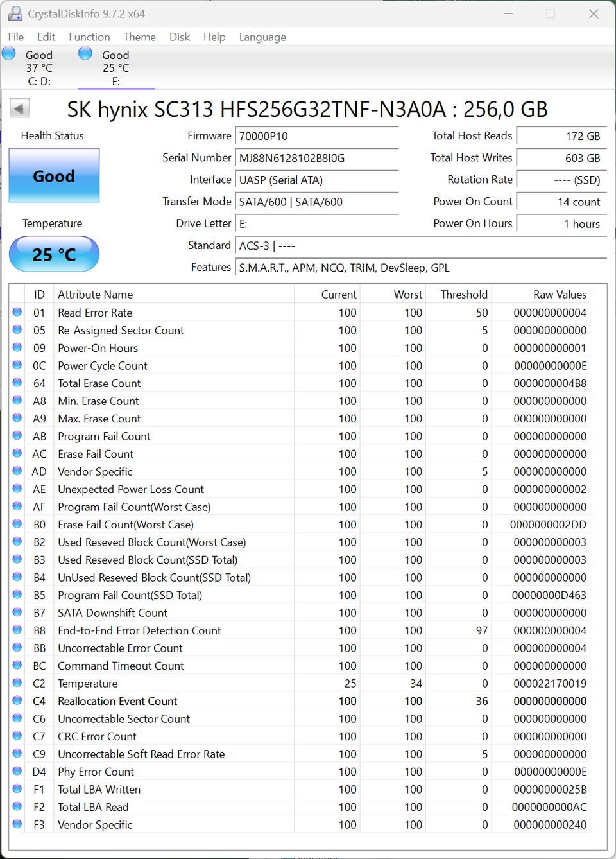Click the Firmware field 70000P10
The image size is (616, 859).
tap(317, 136)
